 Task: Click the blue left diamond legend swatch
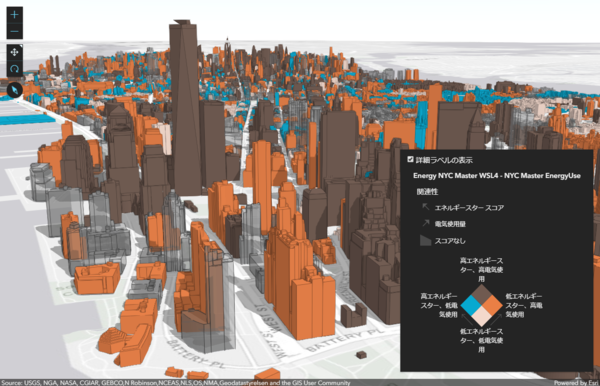coord(471,305)
